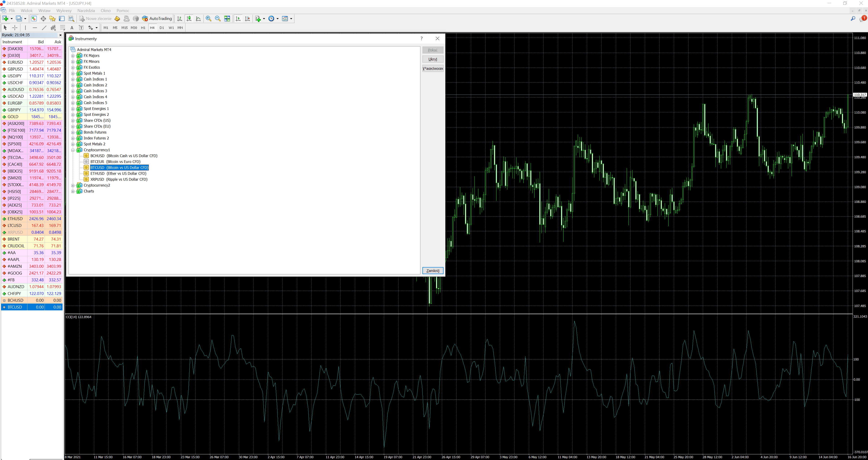The image size is (868, 460).
Task: Open the Wykresy menu
Action: click(x=64, y=10)
